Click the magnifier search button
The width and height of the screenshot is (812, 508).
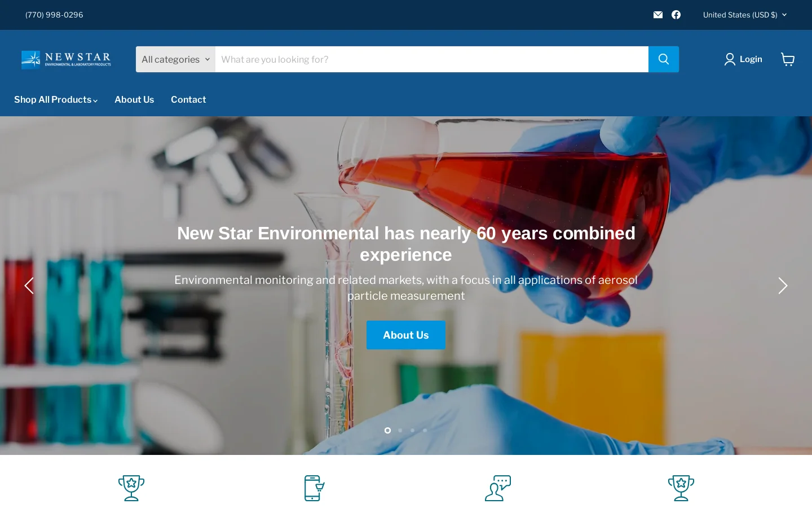point(664,59)
